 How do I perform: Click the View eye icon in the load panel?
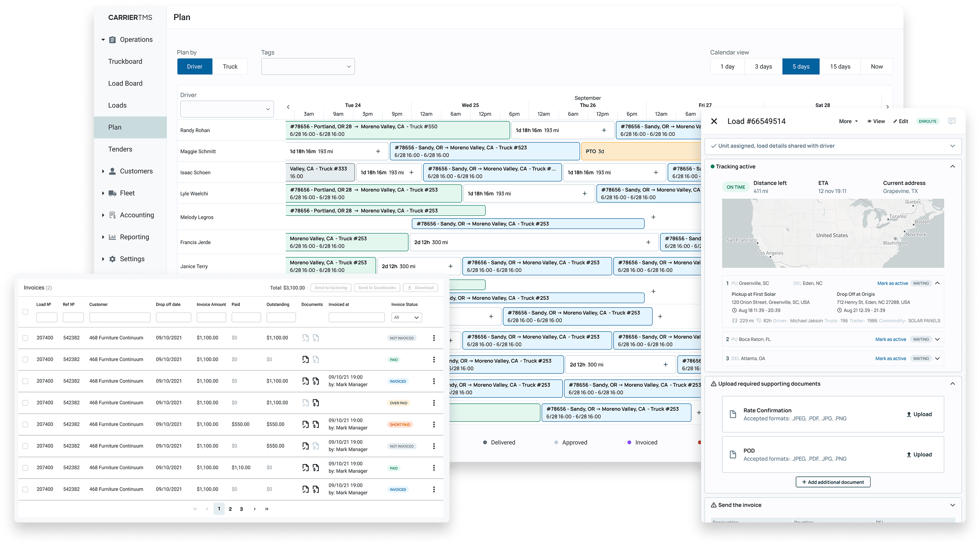pyautogui.click(x=876, y=121)
